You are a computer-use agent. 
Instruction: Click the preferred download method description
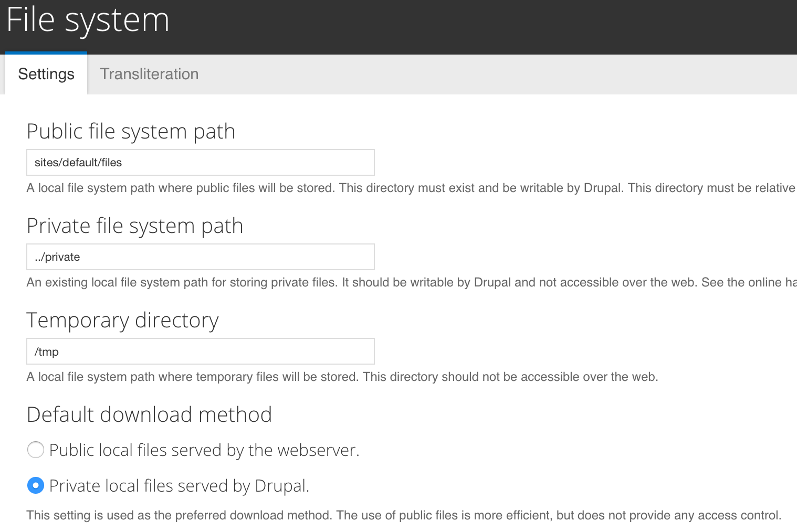[404, 515]
